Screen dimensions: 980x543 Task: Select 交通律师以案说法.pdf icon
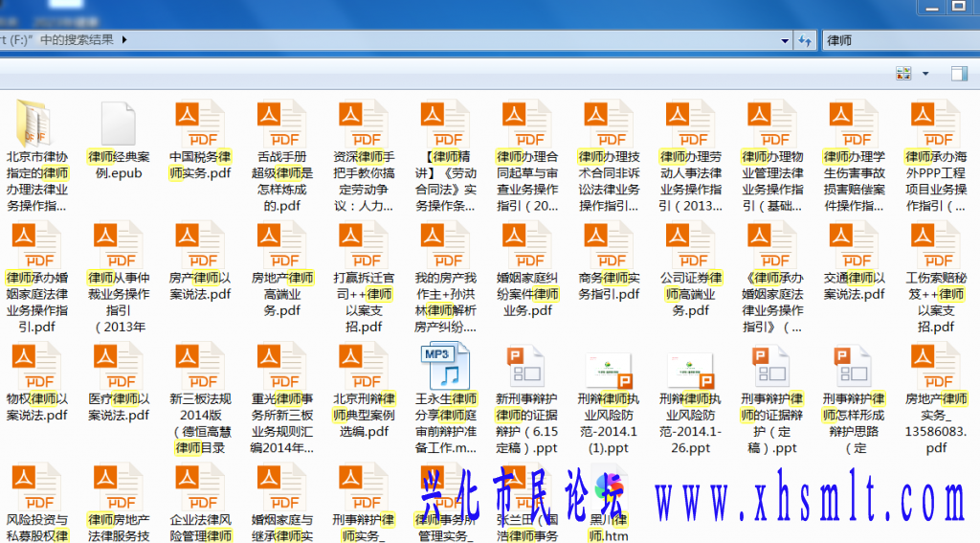click(x=854, y=244)
